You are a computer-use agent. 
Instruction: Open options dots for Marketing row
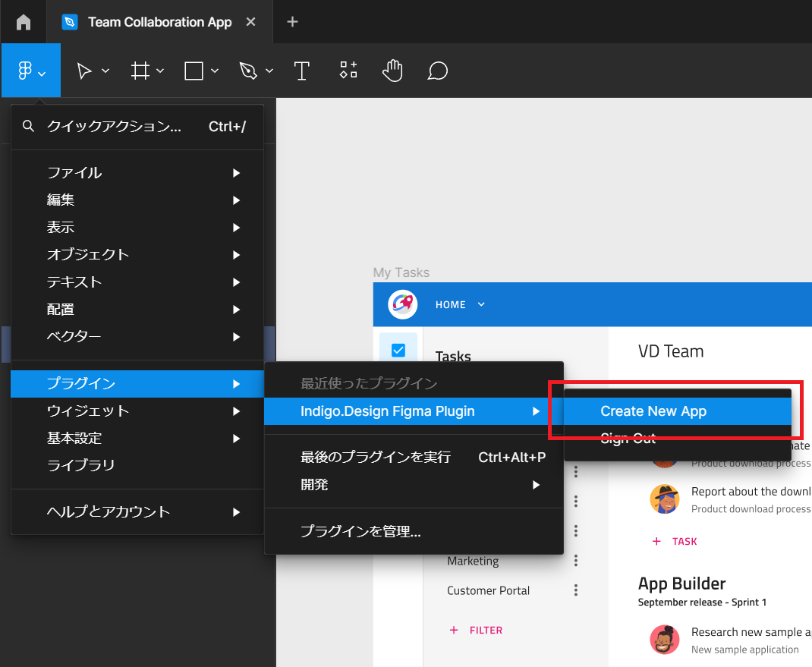[576, 561]
